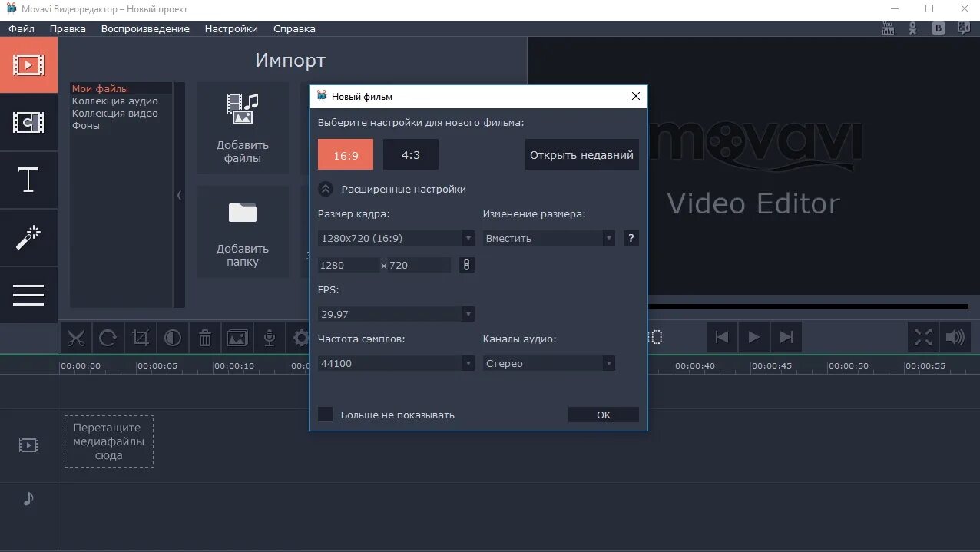980x552 pixels.
Task: Select 'Коллекция аудио' in the list
Action: click(x=121, y=101)
